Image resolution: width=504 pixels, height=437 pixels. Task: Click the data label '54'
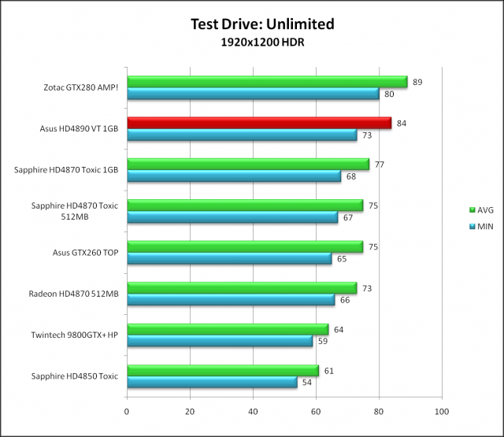coord(307,383)
